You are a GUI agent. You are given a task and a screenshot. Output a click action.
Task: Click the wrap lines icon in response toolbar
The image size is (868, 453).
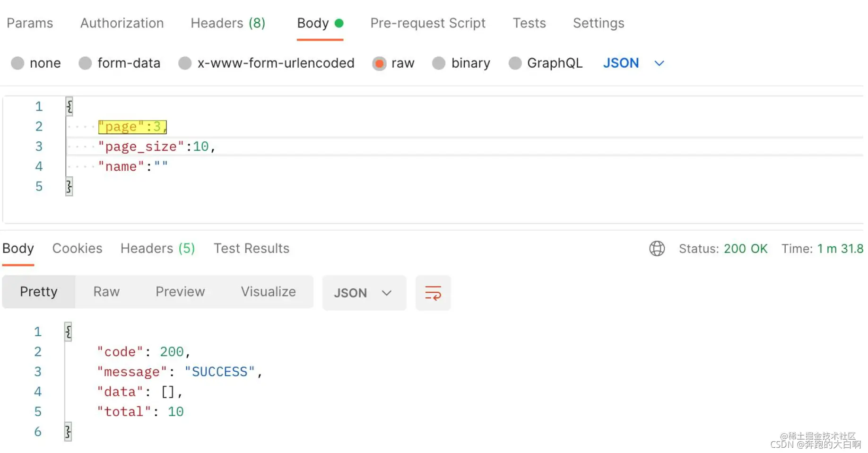click(x=433, y=293)
